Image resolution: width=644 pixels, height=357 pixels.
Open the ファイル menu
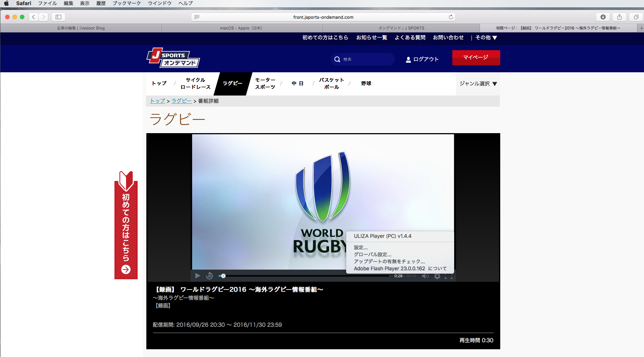pyautogui.click(x=48, y=3)
